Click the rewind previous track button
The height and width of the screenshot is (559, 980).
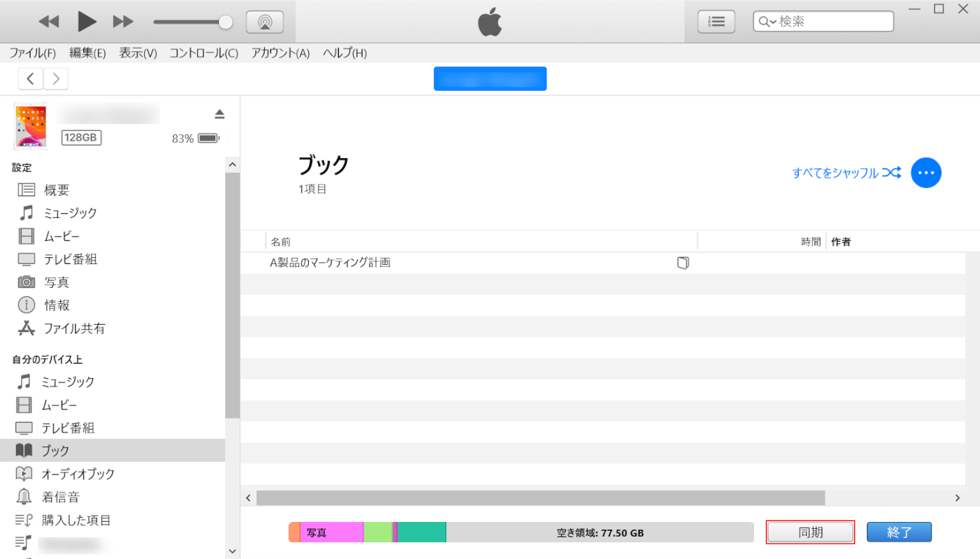49,22
